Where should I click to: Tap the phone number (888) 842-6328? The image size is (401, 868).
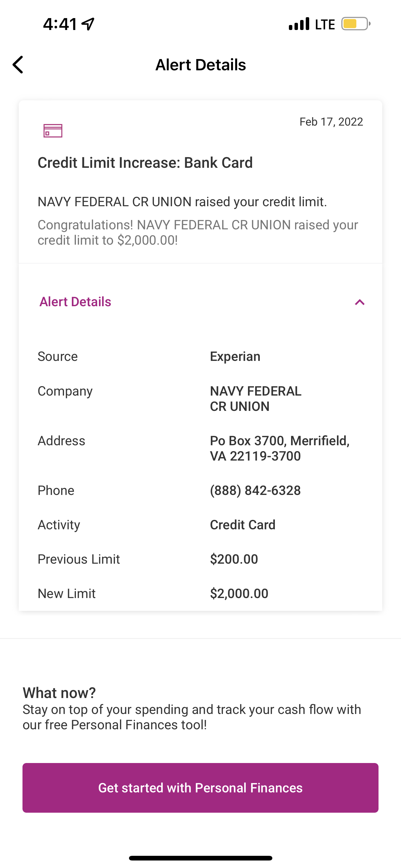[255, 491]
